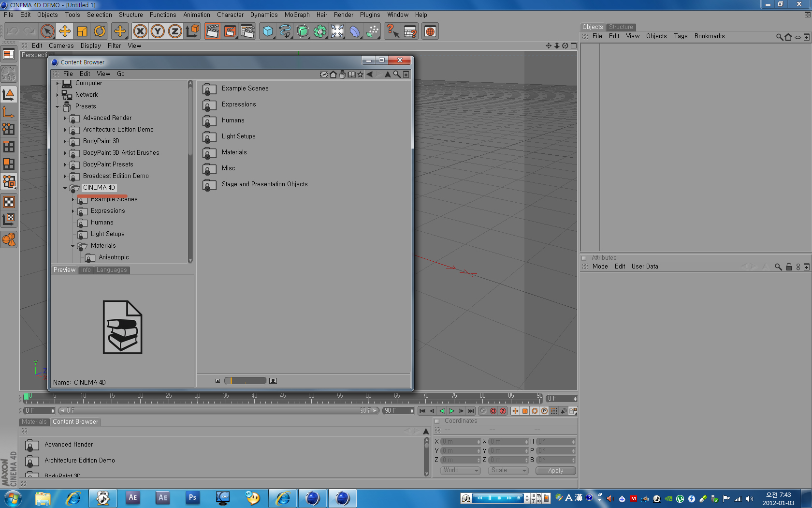812x508 pixels.
Task: Click the texture mode checkerboard icon
Action: click(x=9, y=202)
